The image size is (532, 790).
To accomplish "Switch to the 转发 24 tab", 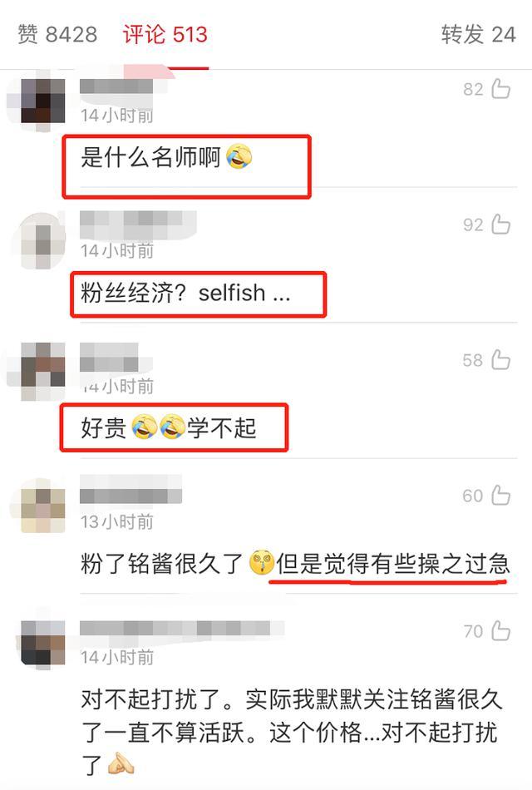I will coord(479,34).
